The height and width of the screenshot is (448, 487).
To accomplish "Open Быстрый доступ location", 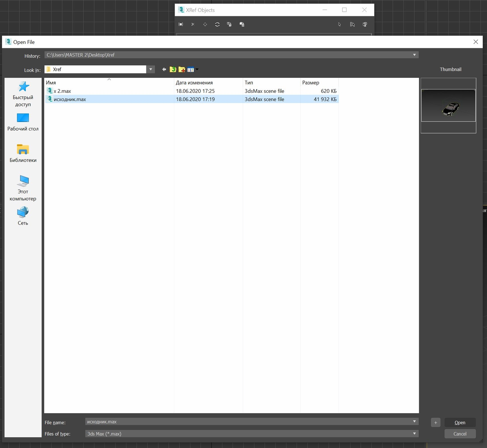I will (x=23, y=94).
